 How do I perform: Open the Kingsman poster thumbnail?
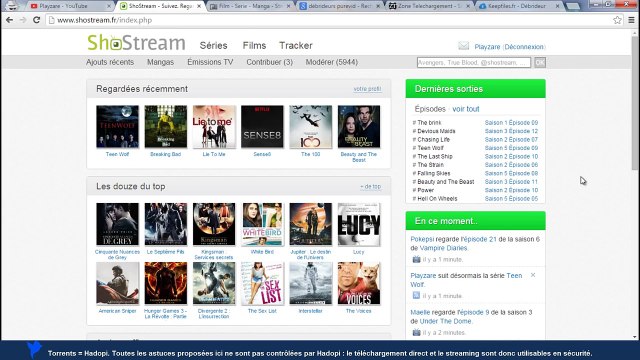click(x=214, y=224)
